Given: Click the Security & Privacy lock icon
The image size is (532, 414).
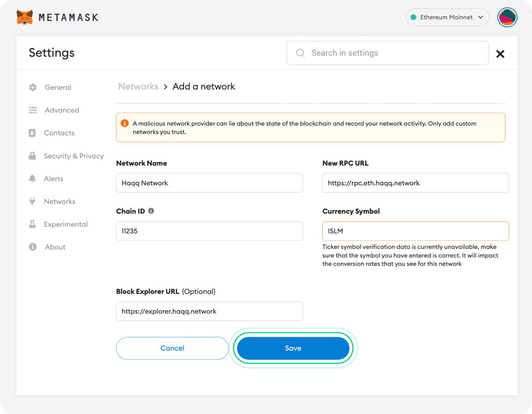Looking at the screenshot, I should point(32,156).
